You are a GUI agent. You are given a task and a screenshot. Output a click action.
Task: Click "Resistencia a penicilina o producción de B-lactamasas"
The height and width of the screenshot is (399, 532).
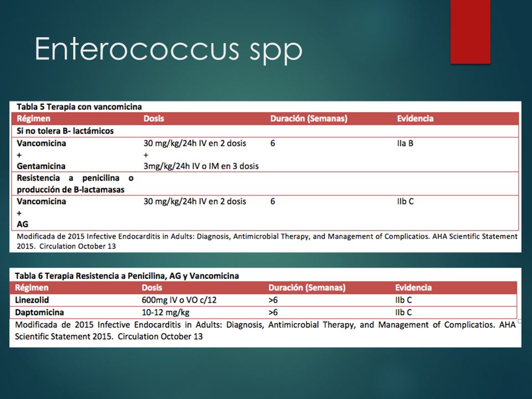75,183
